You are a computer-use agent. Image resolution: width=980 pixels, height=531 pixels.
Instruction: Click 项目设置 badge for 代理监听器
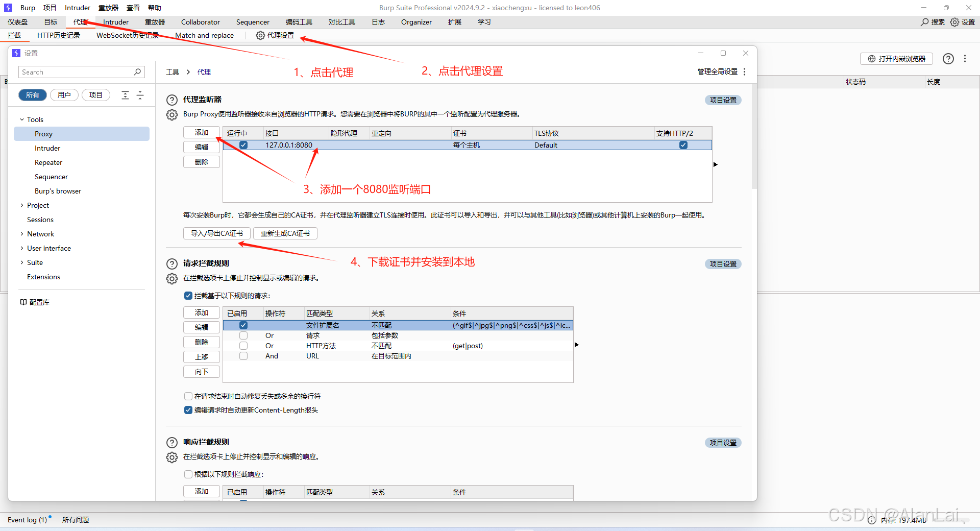[723, 100]
